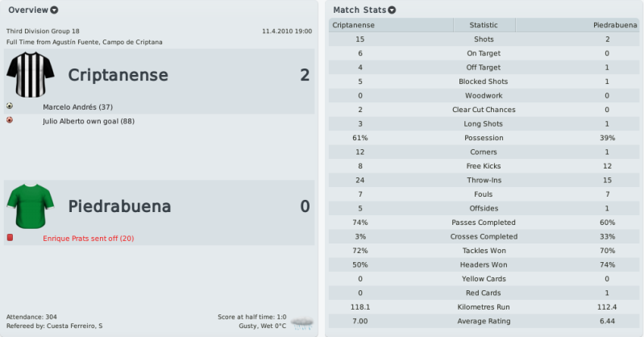This screenshot has height=337, width=644.
Task: Click the Piedrabuena column header in stats
Action: (x=577, y=25)
